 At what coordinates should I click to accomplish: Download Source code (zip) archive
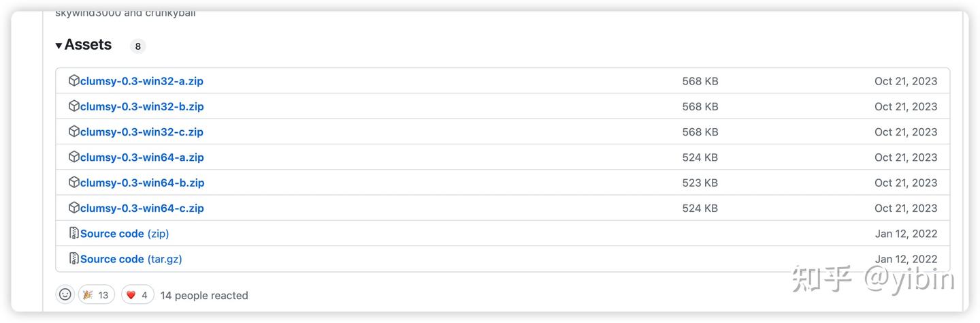coord(124,234)
